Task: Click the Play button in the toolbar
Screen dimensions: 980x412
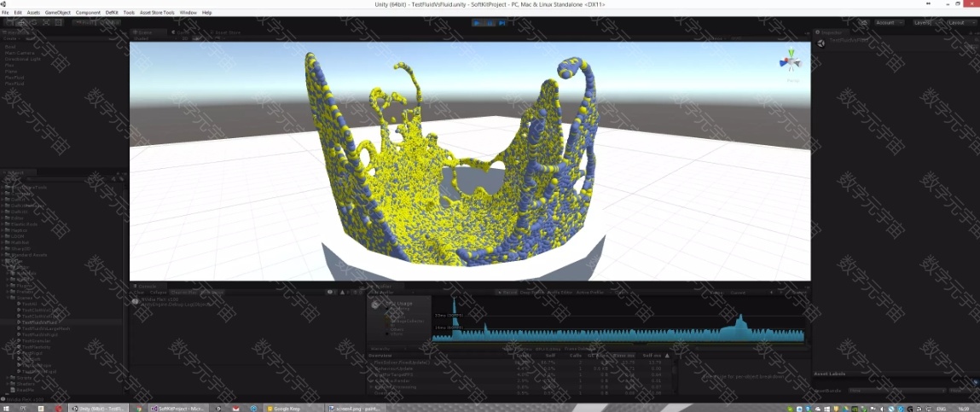Action: [478, 23]
